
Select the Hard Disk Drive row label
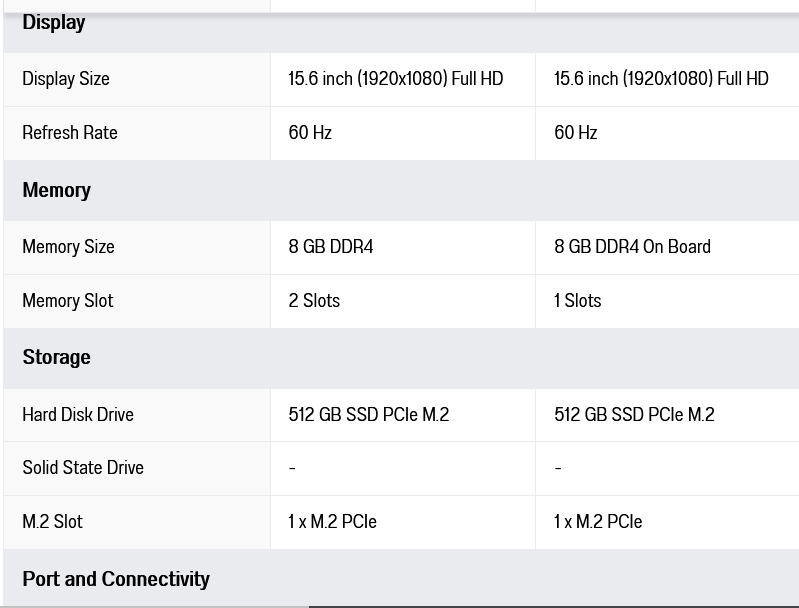[78, 414]
